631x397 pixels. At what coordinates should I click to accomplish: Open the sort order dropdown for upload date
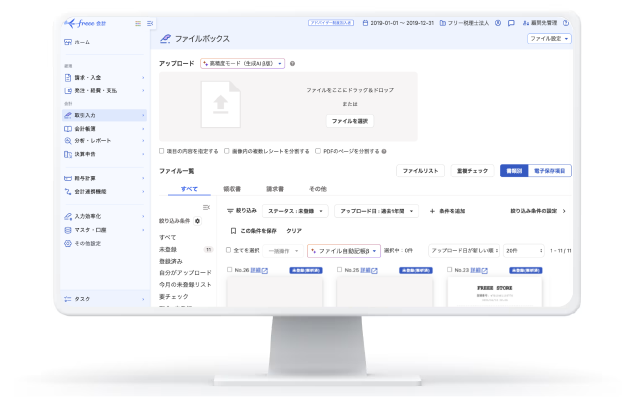point(464,251)
